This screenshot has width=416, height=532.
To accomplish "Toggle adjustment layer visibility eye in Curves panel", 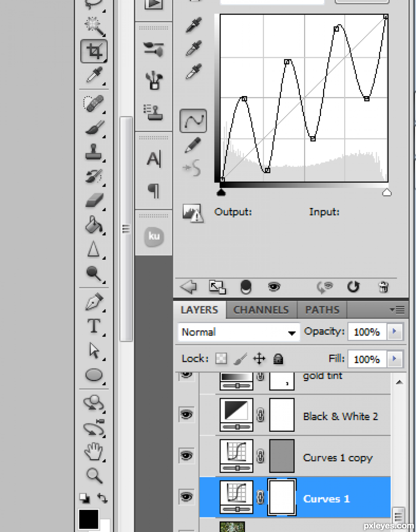I will [x=274, y=287].
